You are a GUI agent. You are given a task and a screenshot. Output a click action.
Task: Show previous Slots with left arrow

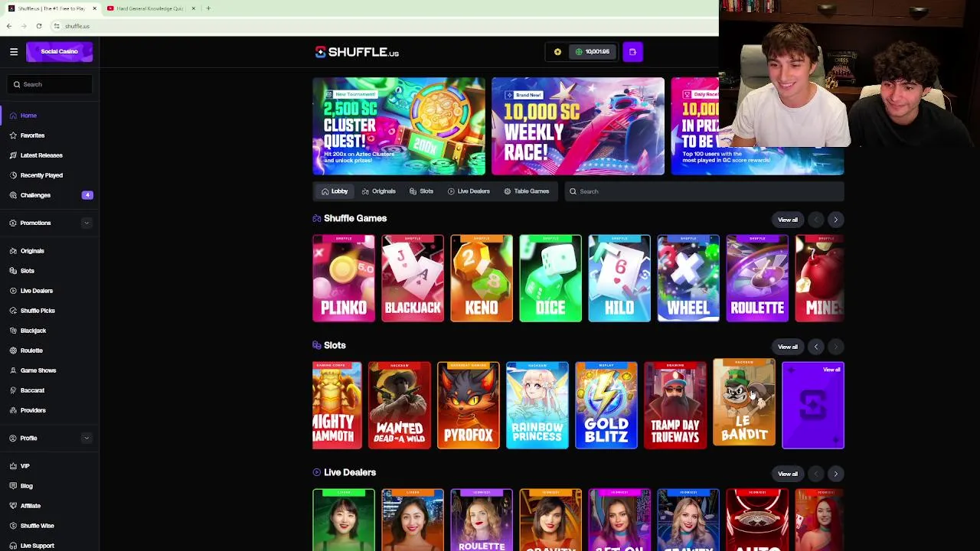click(816, 347)
